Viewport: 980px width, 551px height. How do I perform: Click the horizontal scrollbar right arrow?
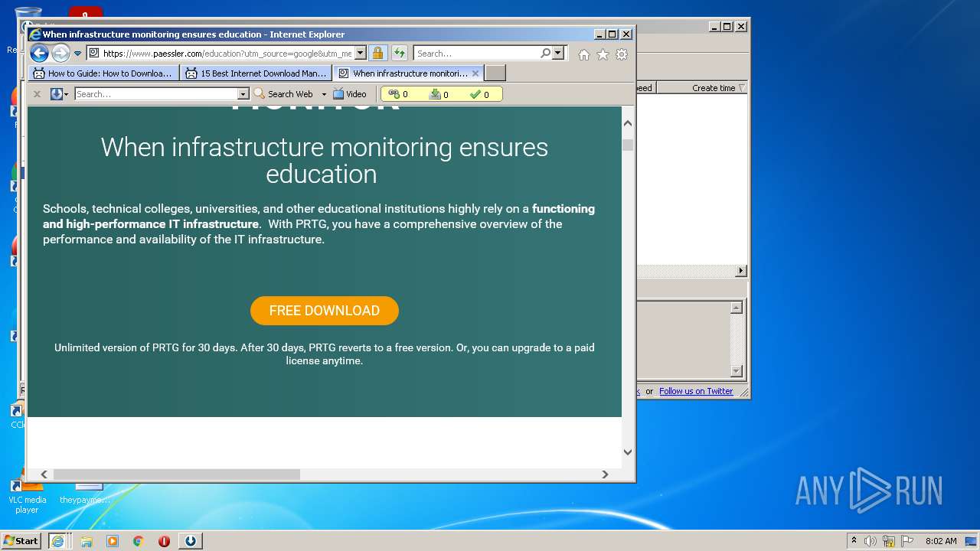(605, 474)
